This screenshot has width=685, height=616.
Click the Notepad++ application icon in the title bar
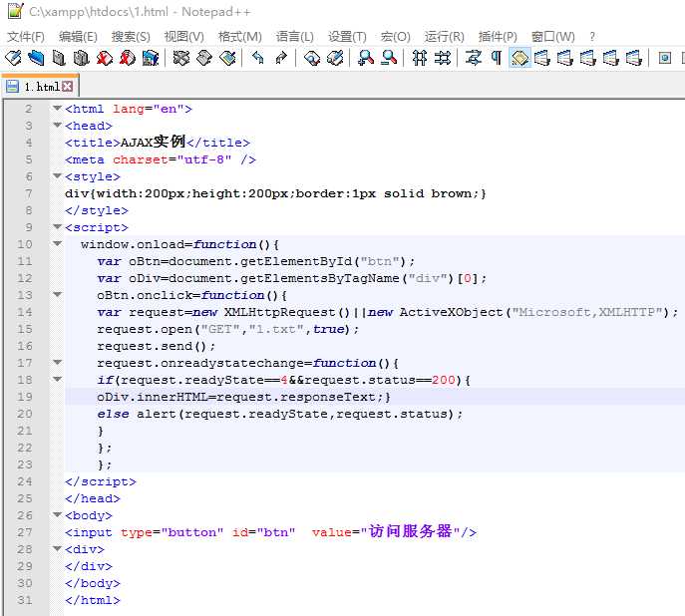(15, 11)
